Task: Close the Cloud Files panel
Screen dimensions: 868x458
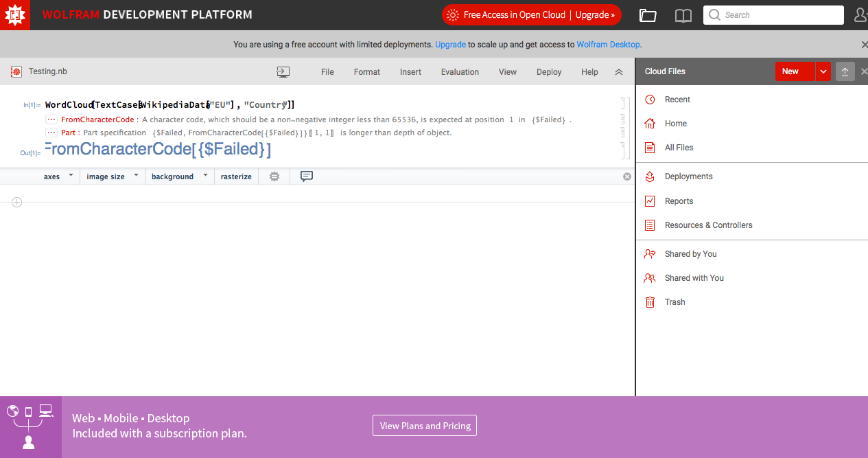Action: coord(864,71)
